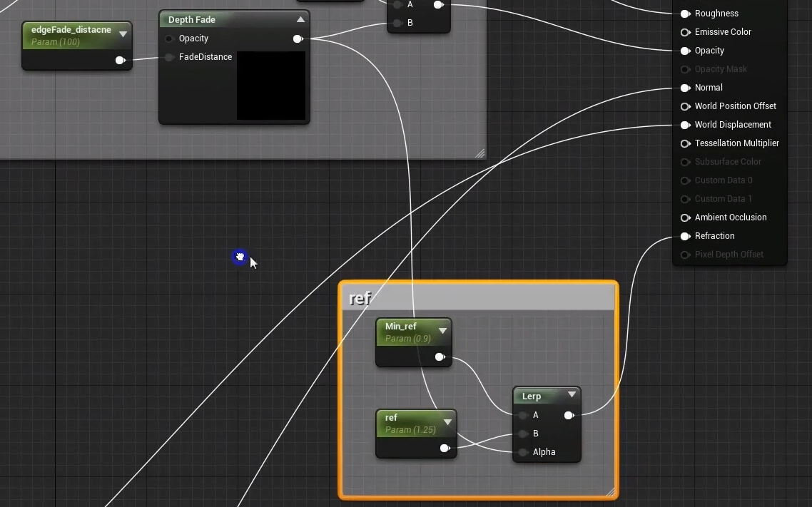Click the Lerp A input pin
Screen dimensions: 812x507
(523, 416)
